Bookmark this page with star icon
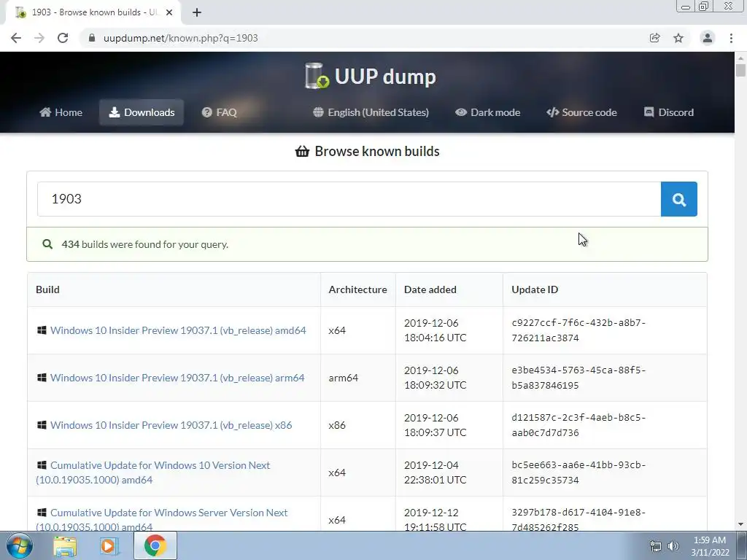This screenshot has height=560, width=747. [678, 38]
